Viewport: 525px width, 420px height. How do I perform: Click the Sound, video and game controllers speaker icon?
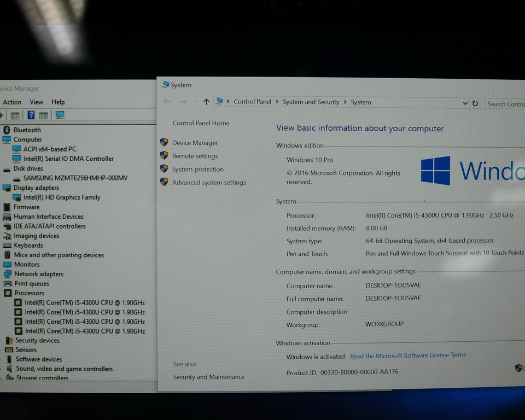[x=9, y=369]
